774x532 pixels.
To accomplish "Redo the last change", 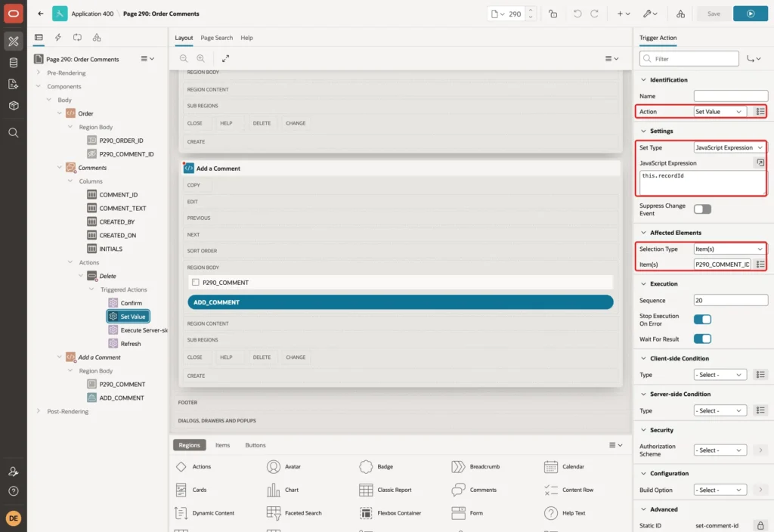I will coord(594,14).
